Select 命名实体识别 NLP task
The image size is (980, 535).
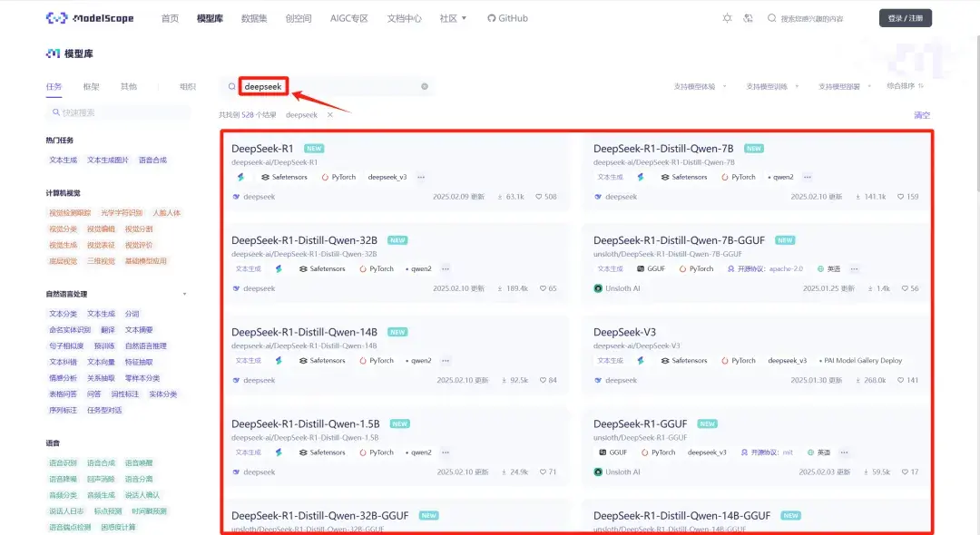pyautogui.click(x=70, y=330)
